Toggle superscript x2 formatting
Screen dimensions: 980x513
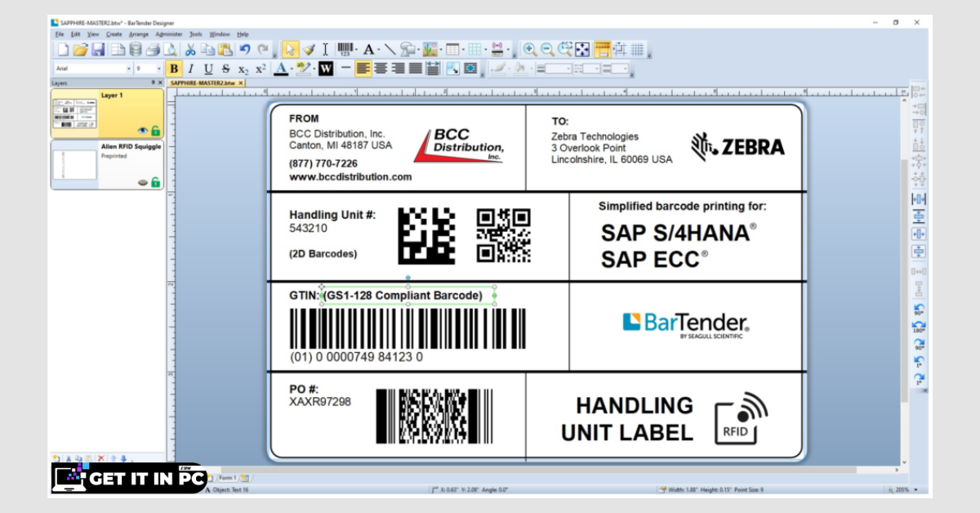(x=261, y=69)
